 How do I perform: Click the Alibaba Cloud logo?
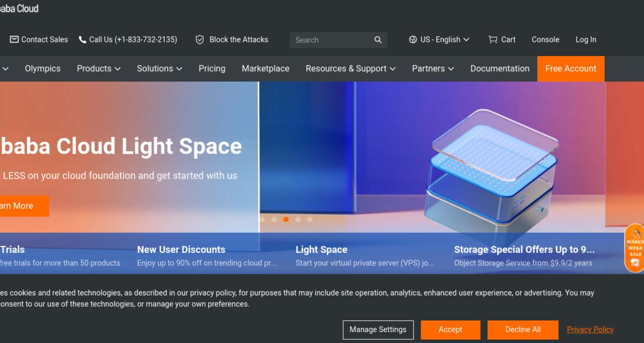pyautogui.click(x=19, y=8)
